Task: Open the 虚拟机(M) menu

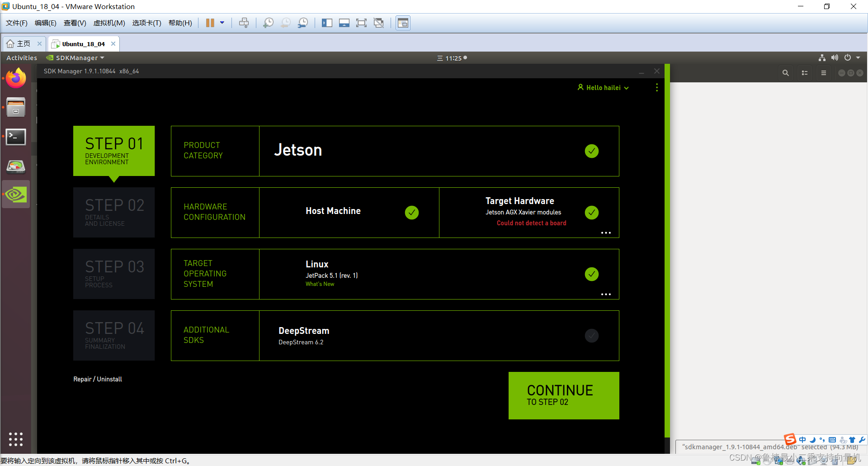Action: click(x=109, y=23)
